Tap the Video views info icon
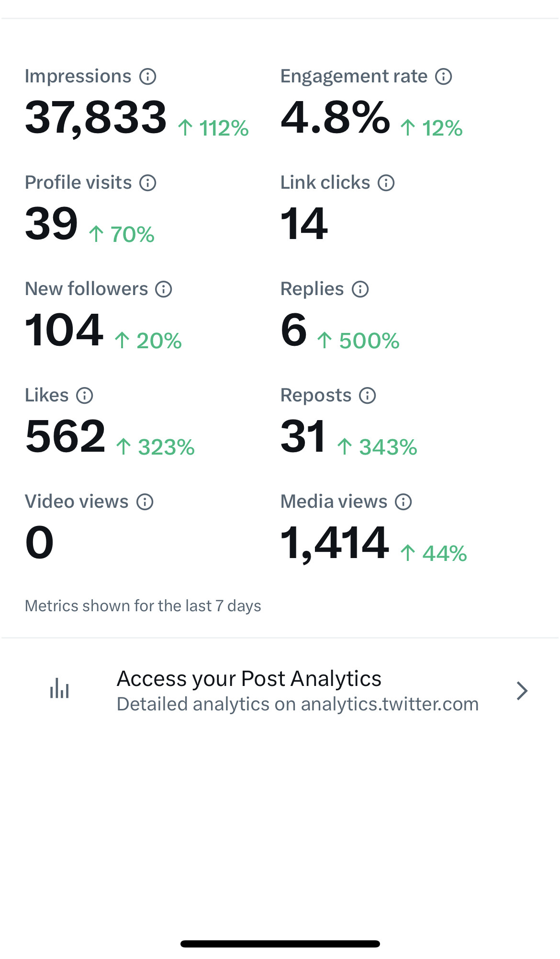Image resolution: width=560 pixels, height=959 pixels. click(145, 502)
